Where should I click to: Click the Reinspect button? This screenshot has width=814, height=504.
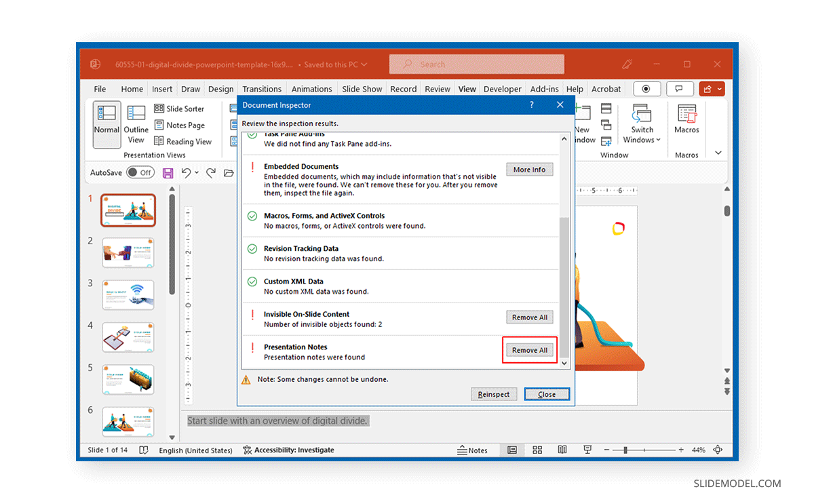coord(494,393)
